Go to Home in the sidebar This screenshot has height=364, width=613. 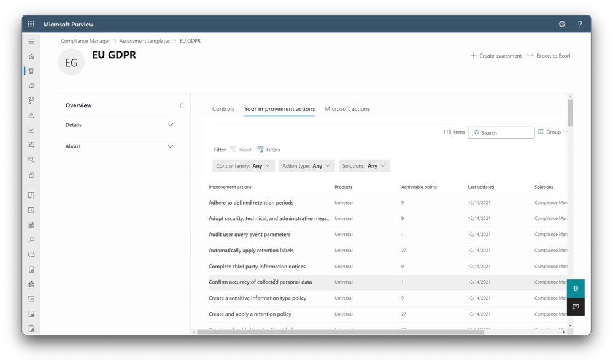(x=31, y=56)
